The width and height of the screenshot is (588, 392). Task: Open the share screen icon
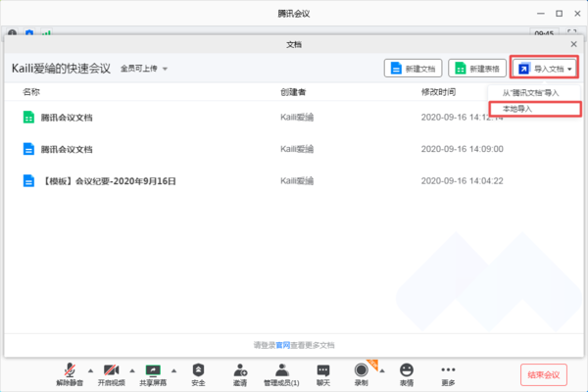click(153, 370)
